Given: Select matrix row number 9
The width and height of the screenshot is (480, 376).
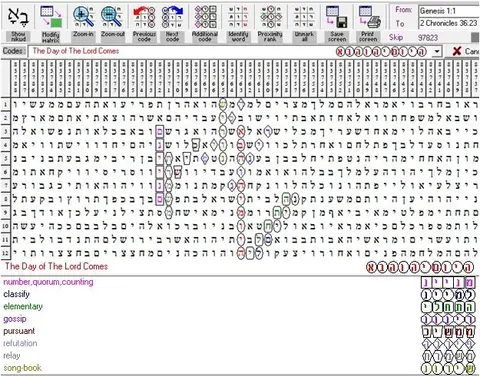Looking at the screenshot, I should [x=5, y=212].
